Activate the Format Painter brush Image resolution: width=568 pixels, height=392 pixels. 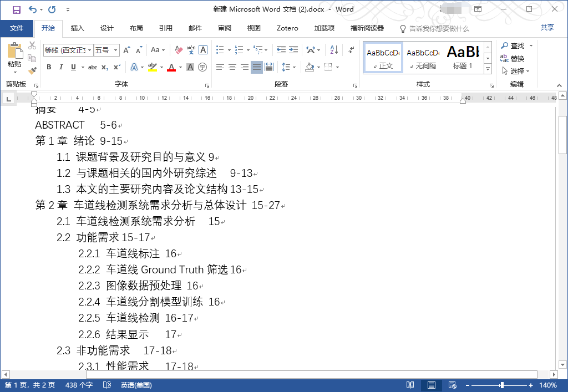tap(32, 70)
